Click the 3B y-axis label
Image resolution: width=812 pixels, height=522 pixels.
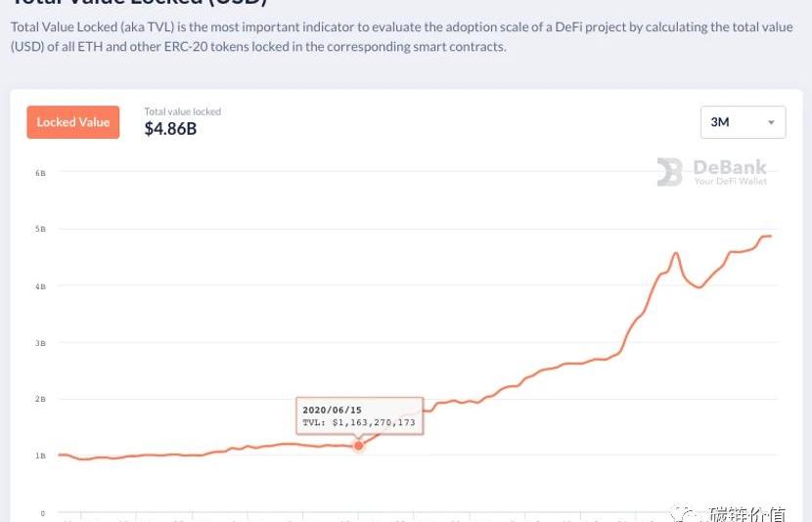click(40, 343)
